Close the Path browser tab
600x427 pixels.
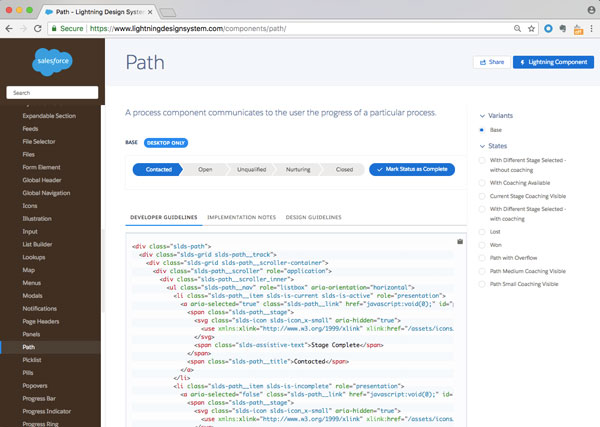pyautogui.click(x=150, y=12)
